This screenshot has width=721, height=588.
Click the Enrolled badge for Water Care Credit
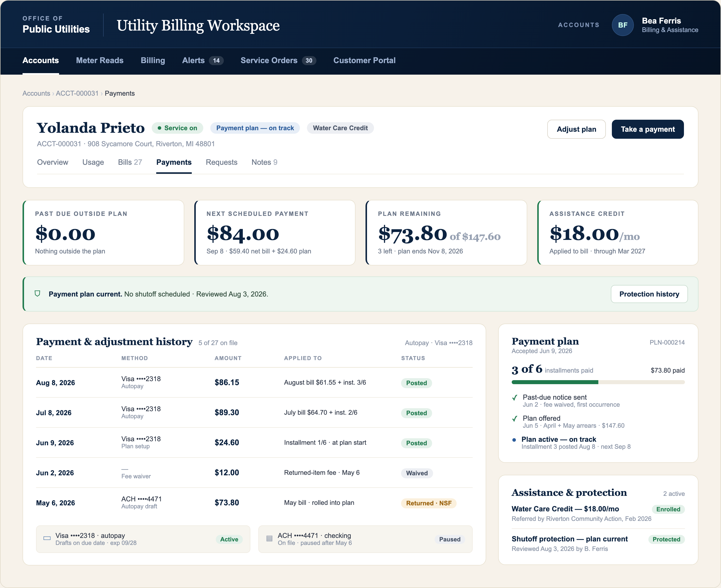pos(668,509)
